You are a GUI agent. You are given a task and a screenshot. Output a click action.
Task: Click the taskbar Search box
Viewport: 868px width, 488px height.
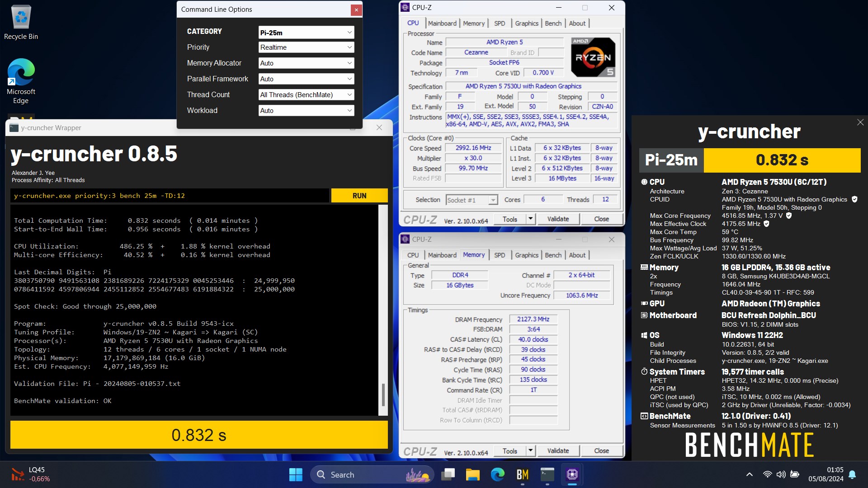(x=372, y=474)
